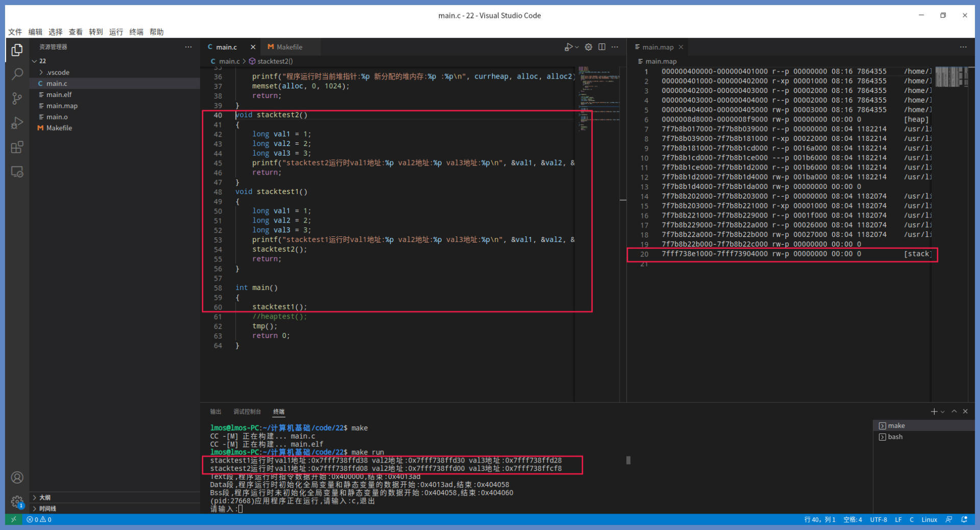Open the Search view in activity bar
Screen dimensions: 980x530
[x=17, y=74]
